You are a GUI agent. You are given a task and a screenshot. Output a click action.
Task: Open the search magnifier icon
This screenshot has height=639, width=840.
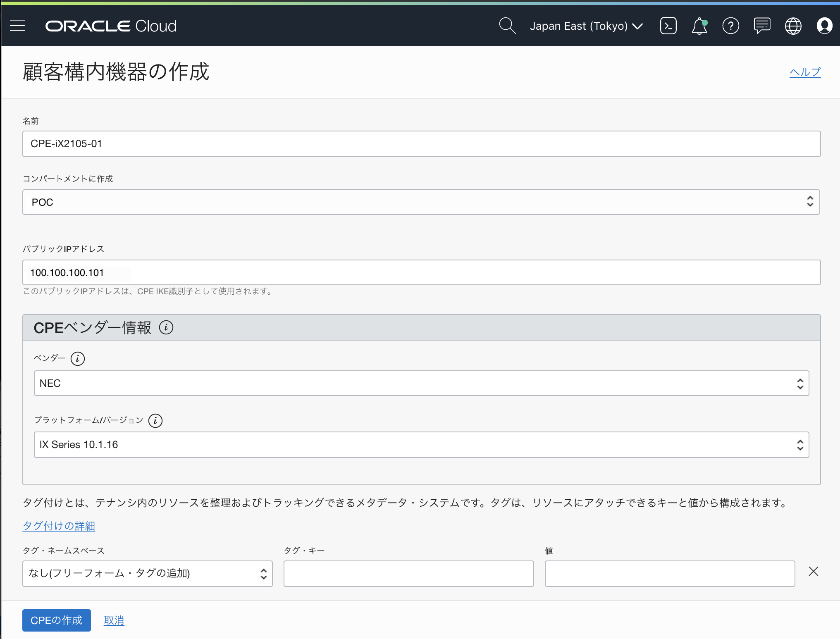(507, 26)
